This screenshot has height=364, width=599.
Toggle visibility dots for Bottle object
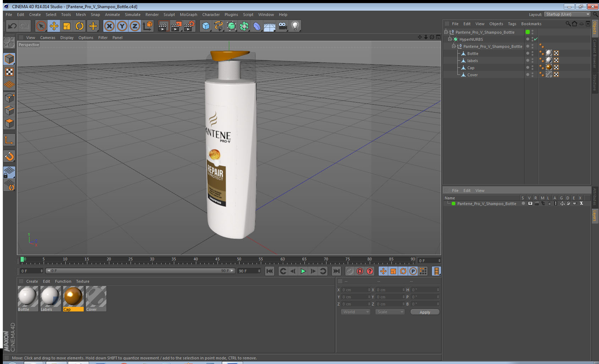click(532, 54)
